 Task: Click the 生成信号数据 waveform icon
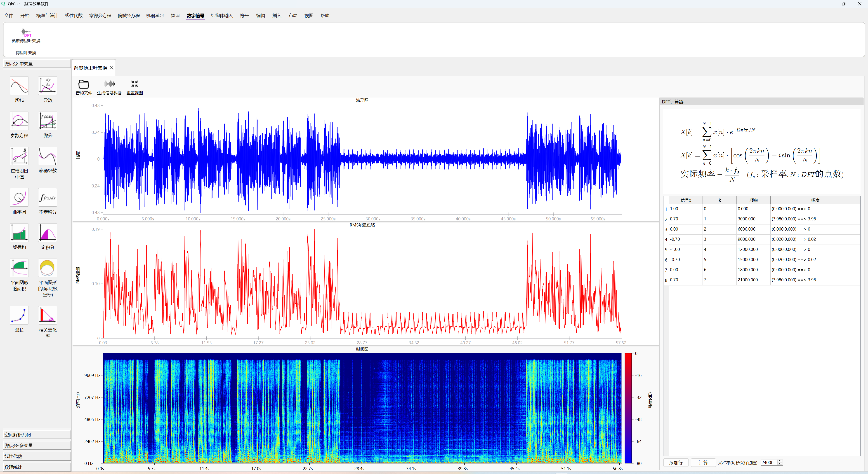(109, 84)
